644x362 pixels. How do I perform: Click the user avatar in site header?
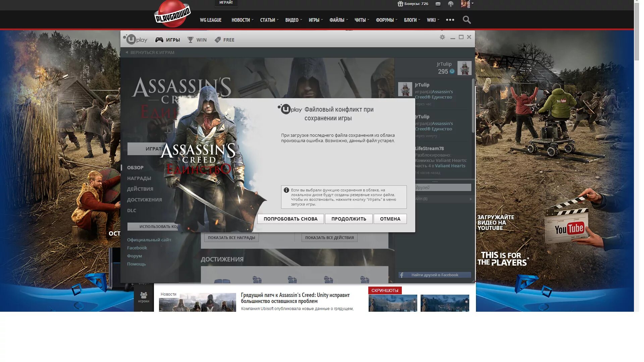pyautogui.click(x=465, y=4)
